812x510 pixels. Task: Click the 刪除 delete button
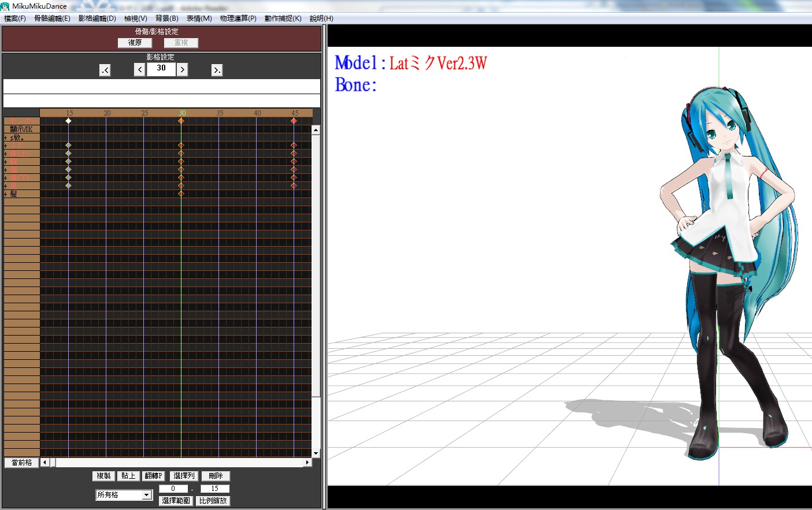[216, 476]
